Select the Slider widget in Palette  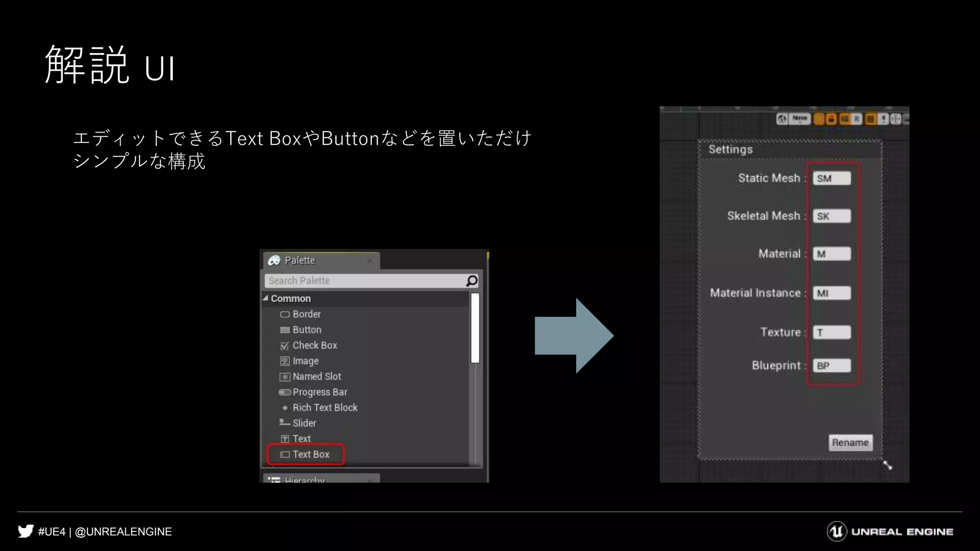pos(298,423)
